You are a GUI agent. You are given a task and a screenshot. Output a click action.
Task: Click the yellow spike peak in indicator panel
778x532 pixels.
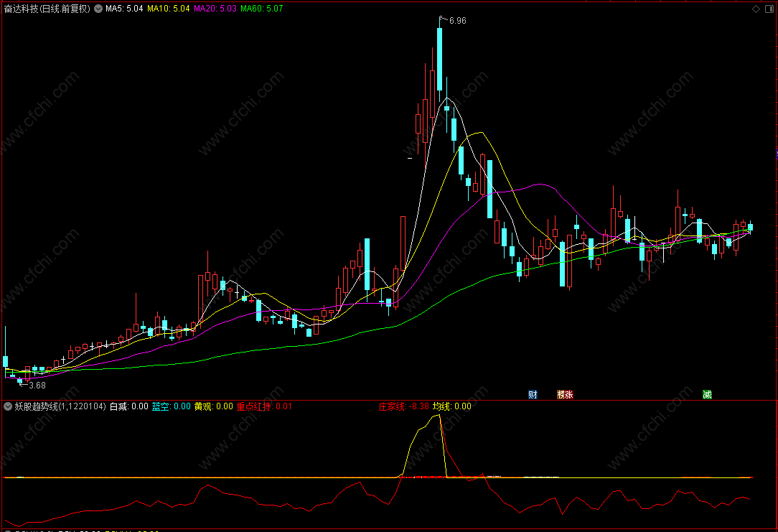click(x=439, y=416)
